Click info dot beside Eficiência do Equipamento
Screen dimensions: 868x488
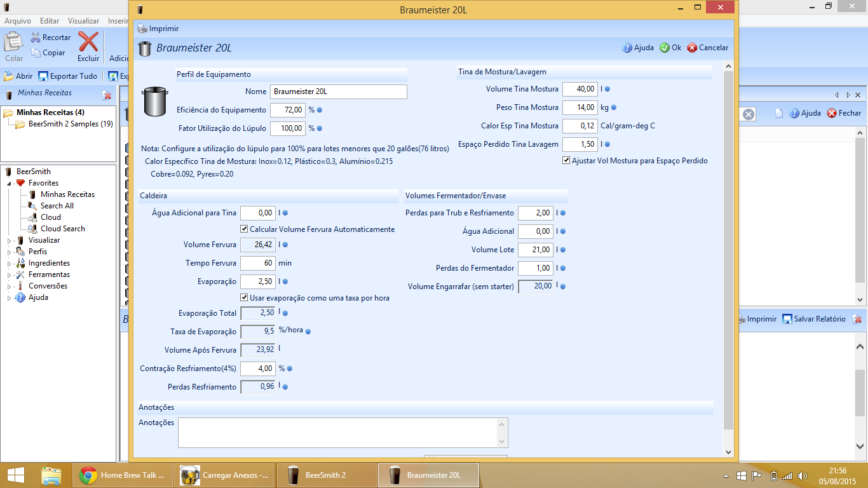click(320, 110)
